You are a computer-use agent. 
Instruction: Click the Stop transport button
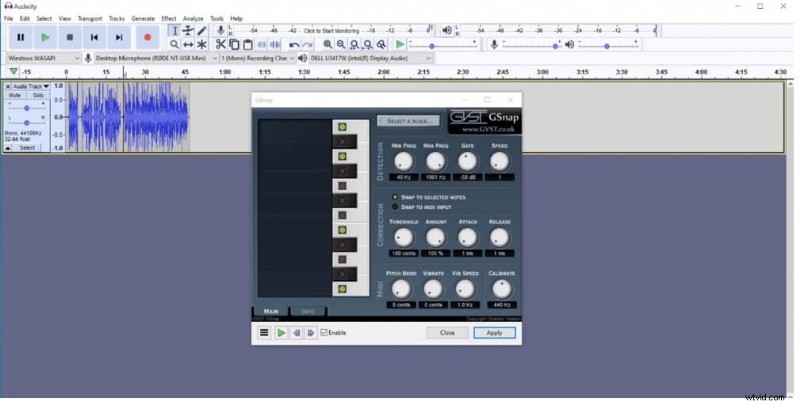tap(70, 37)
